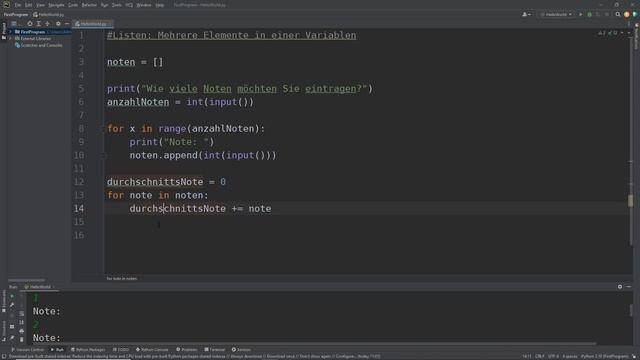Open Run panel settings gear
The height and width of the screenshot is (360, 640).
coord(620,287)
